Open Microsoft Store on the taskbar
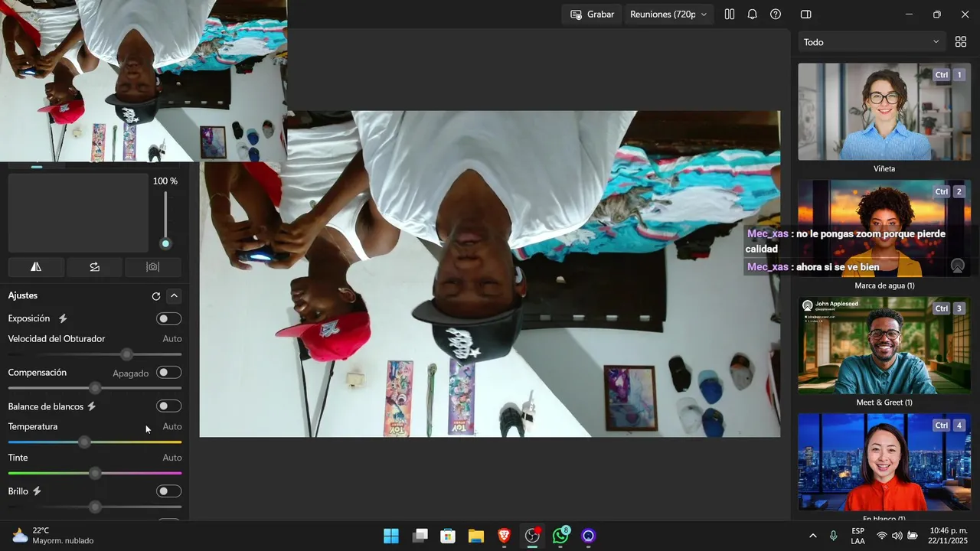Screen dimensions: 980x551 (x=448, y=536)
